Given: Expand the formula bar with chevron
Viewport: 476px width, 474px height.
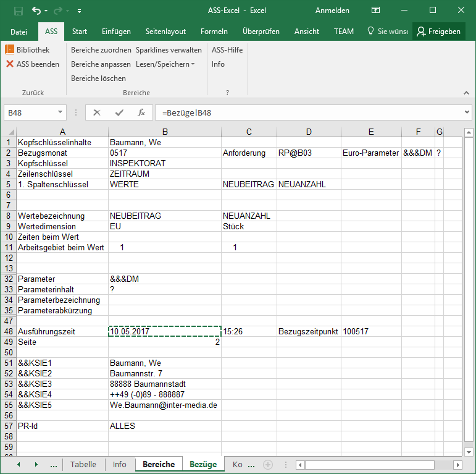Looking at the screenshot, I should pyautogui.click(x=467, y=112).
